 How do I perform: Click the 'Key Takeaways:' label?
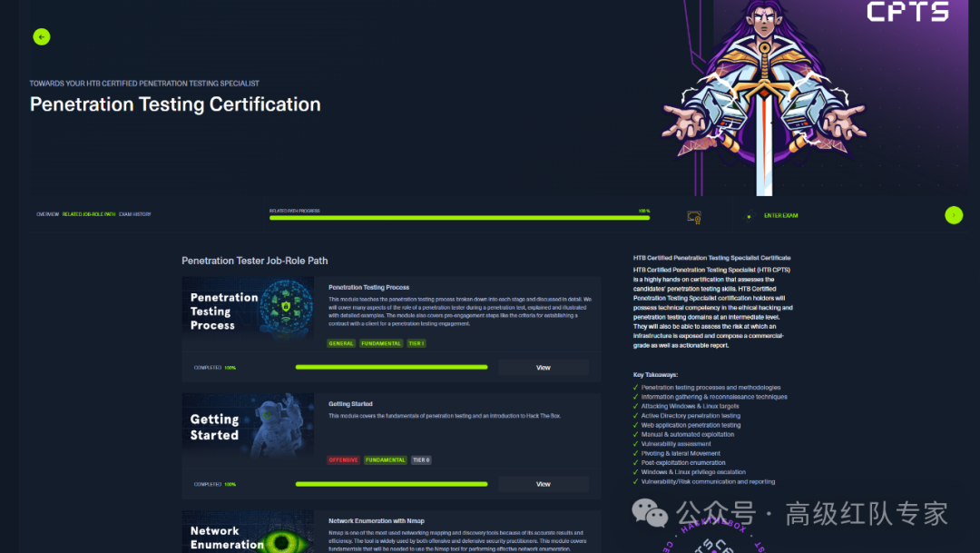pyautogui.click(x=655, y=375)
